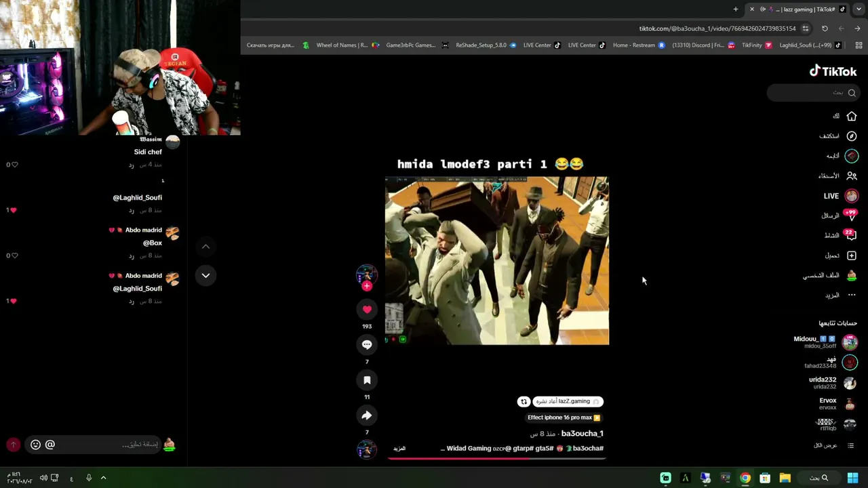Go to next video with down chevron

(205, 275)
